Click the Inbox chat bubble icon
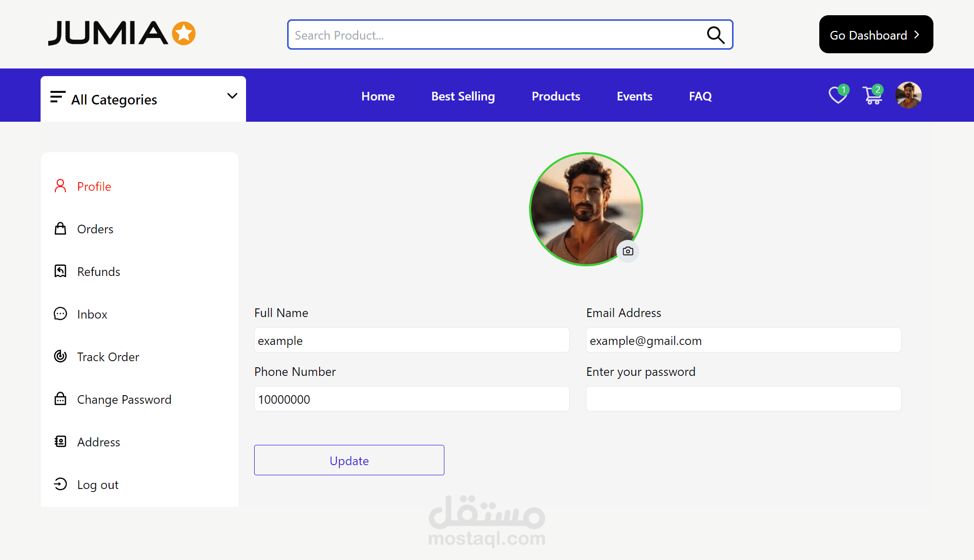Image resolution: width=974 pixels, height=560 pixels. 60,314
